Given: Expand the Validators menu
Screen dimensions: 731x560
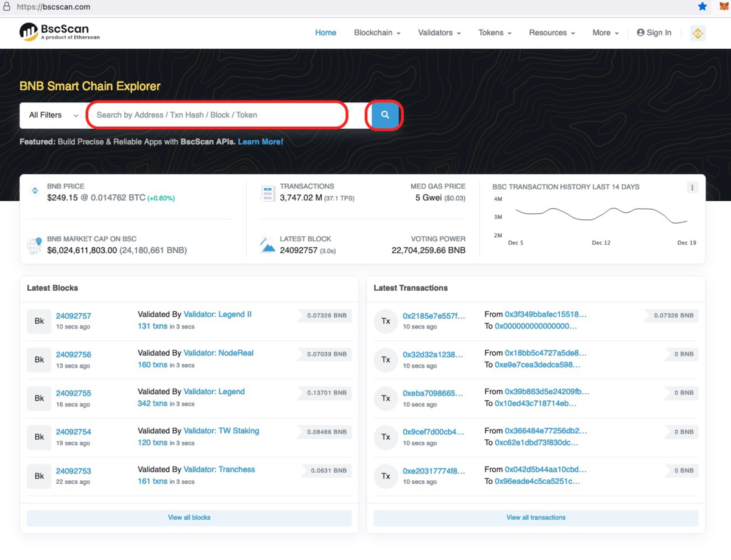Looking at the screenshot, I should (439, 33).
